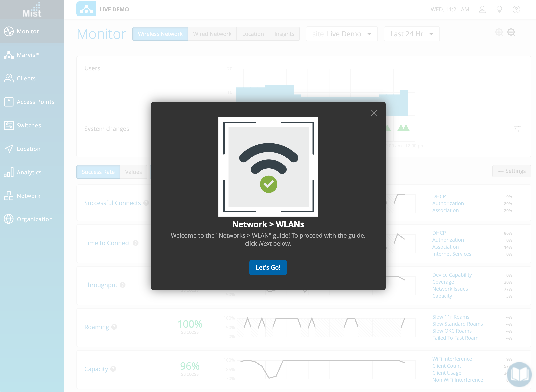Screen dimensions: 536x392
Task: Click the system changes filter icon
Action: click(517, 129)
